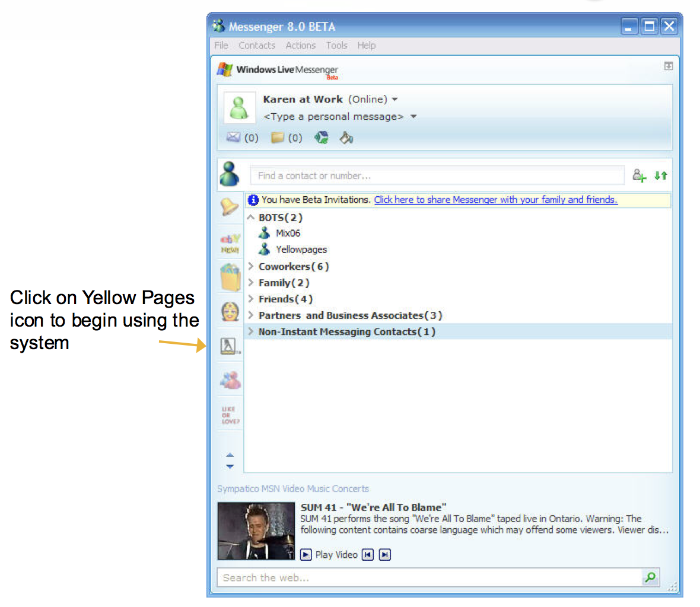Click the eBay tab icon in sidebar
The height and width of the screenshot is (607, 700).
pos(230,244)
